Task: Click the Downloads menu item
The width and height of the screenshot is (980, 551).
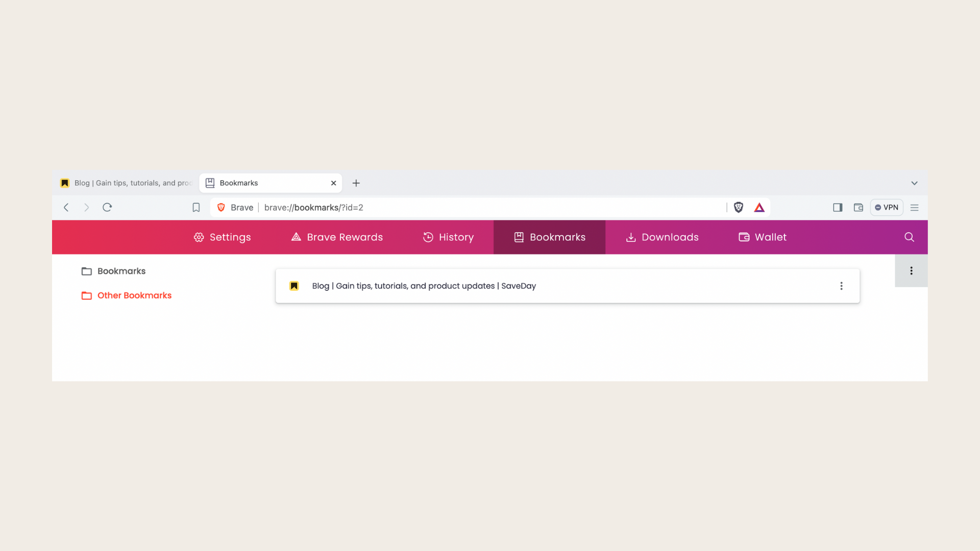Action: pyautogui.click(x=663, y=237)
